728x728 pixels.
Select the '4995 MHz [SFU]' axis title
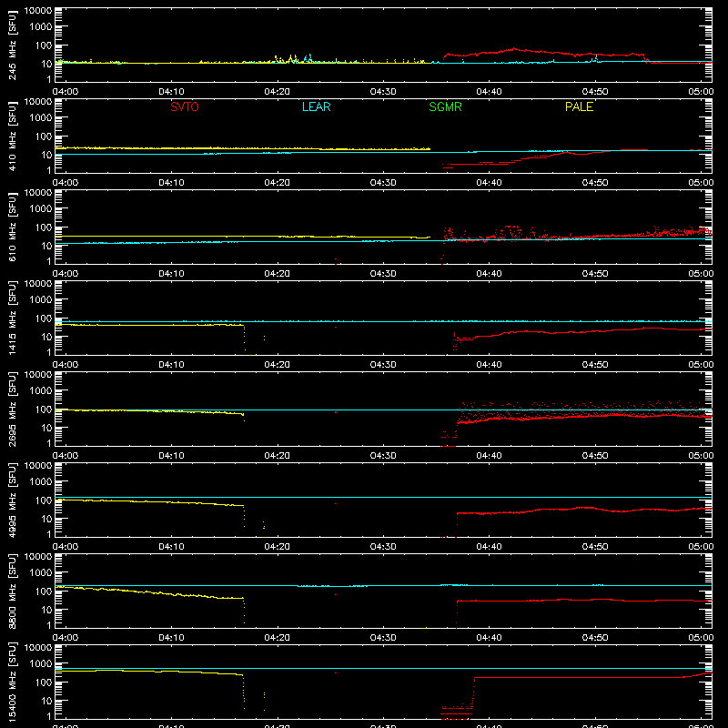(12, 500)
